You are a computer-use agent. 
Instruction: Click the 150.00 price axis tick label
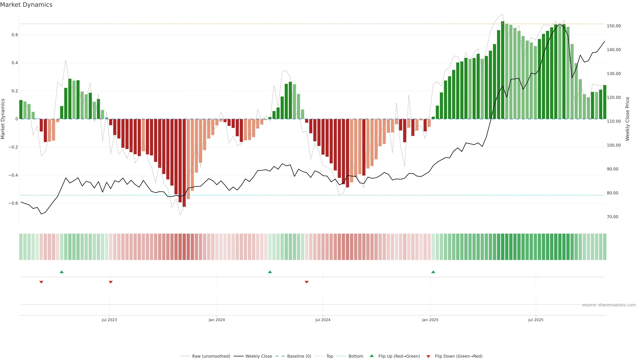coord(614,26)
